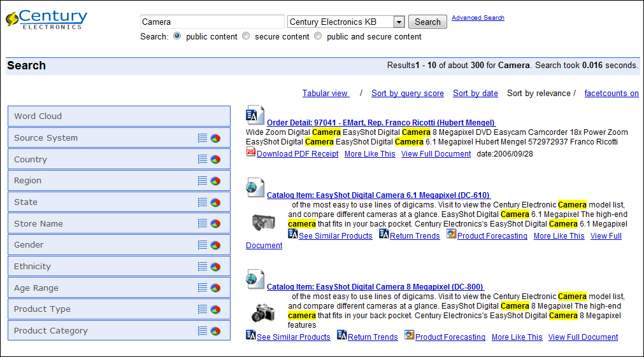The image size is (644, 357).
Task: Click pie chart icon in Age Range row
Action: [216, 288]
